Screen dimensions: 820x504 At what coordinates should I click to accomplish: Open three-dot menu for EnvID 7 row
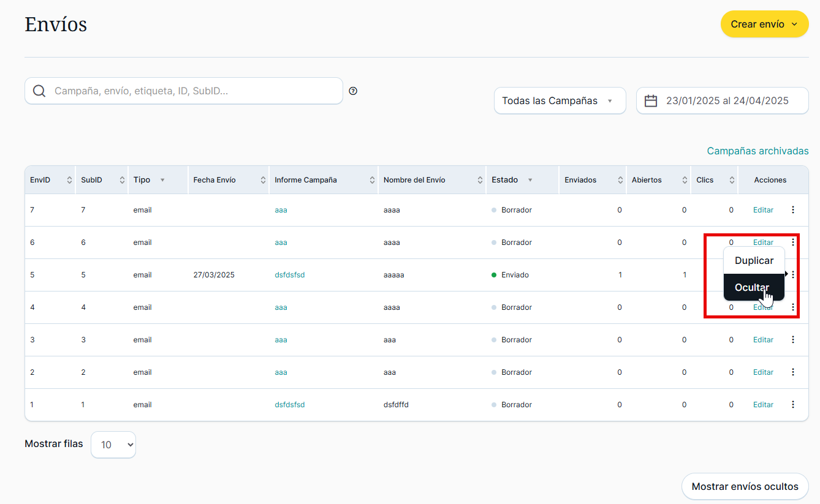(793, 210)
